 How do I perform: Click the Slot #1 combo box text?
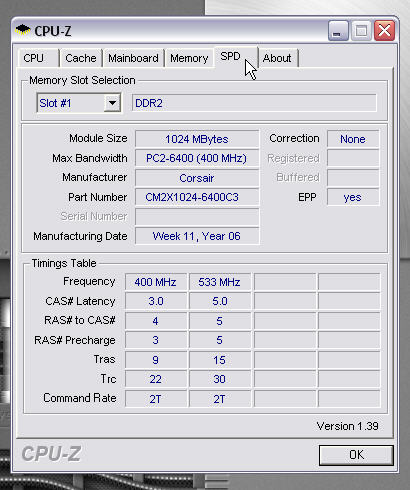click(x=55, y=103)
